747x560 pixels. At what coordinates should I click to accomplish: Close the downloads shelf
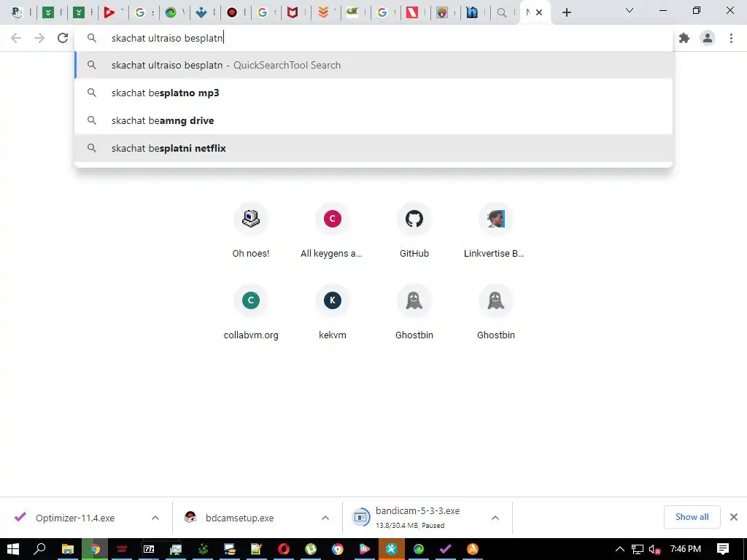click(734, 517)
